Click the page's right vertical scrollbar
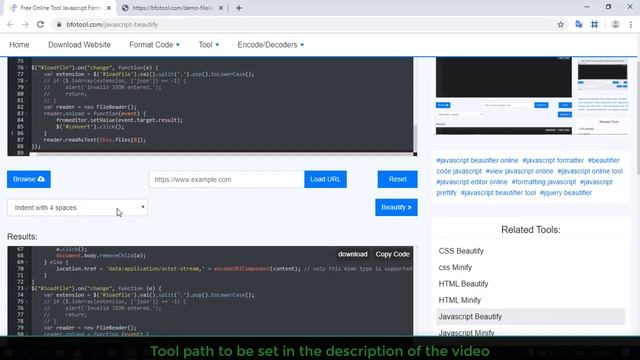Screen dimensions: 640x360 coord(637,118)
